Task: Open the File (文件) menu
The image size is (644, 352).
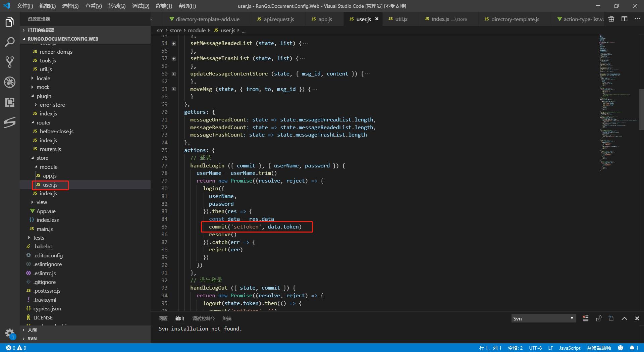Action: pyautogui.click(x=25, y=6)
